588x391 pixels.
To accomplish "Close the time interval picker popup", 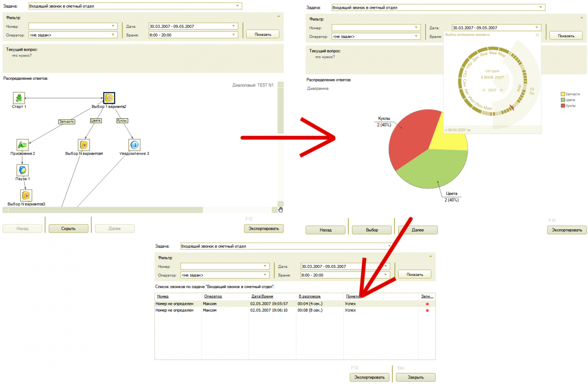I will [537, 35].
